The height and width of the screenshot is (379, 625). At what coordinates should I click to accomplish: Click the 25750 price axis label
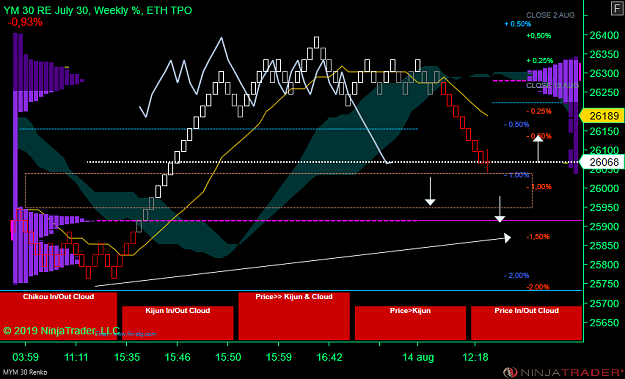click(604, 284)
